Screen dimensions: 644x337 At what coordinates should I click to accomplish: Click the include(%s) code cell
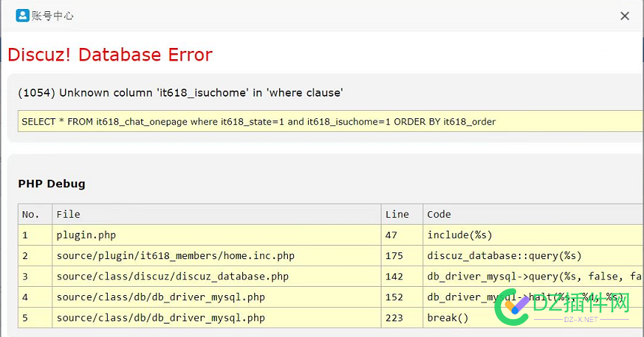coord(459,235)
